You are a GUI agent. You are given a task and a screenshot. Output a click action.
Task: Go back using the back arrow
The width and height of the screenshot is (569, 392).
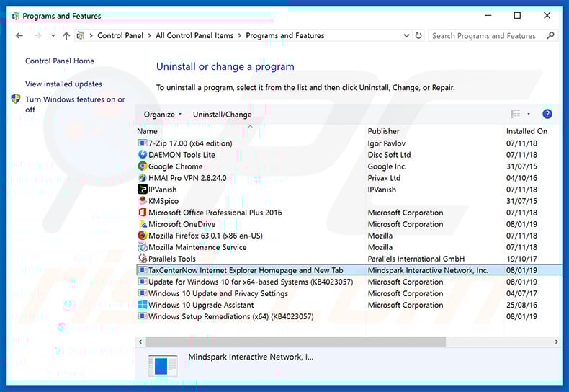19,35
